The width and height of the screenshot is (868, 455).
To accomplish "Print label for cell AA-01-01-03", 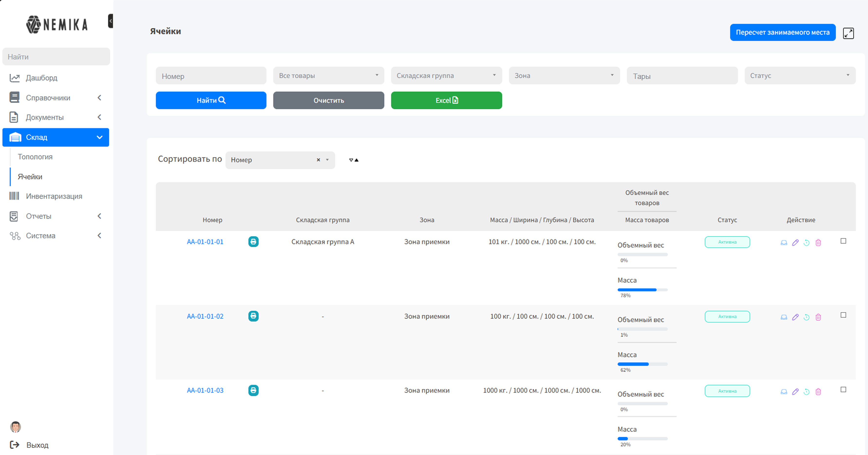I will [253, 390].
